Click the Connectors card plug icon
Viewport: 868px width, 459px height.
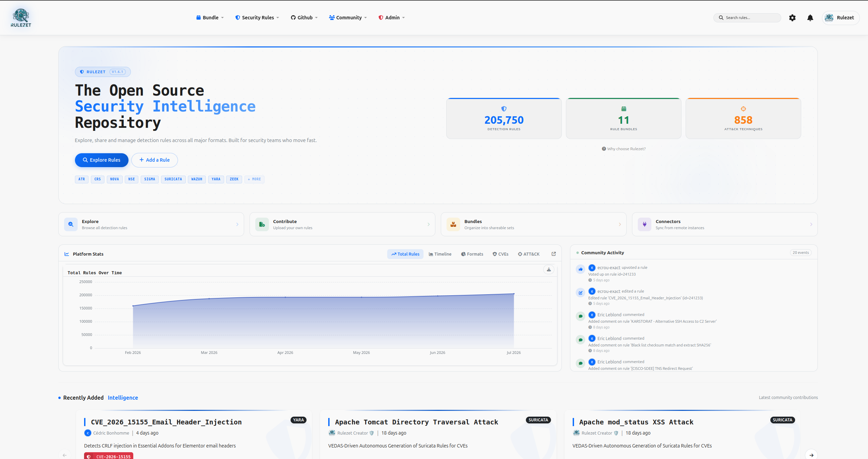tap(645, 224)
